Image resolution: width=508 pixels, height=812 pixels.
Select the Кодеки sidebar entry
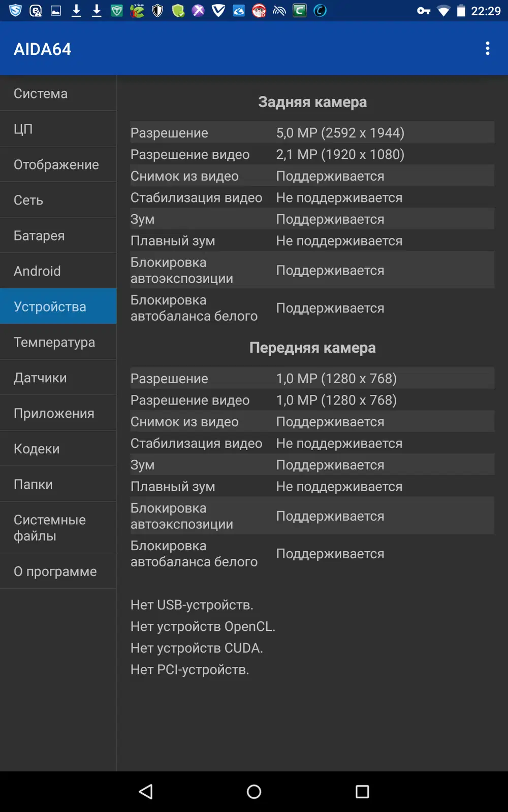(x=58, y=449)
